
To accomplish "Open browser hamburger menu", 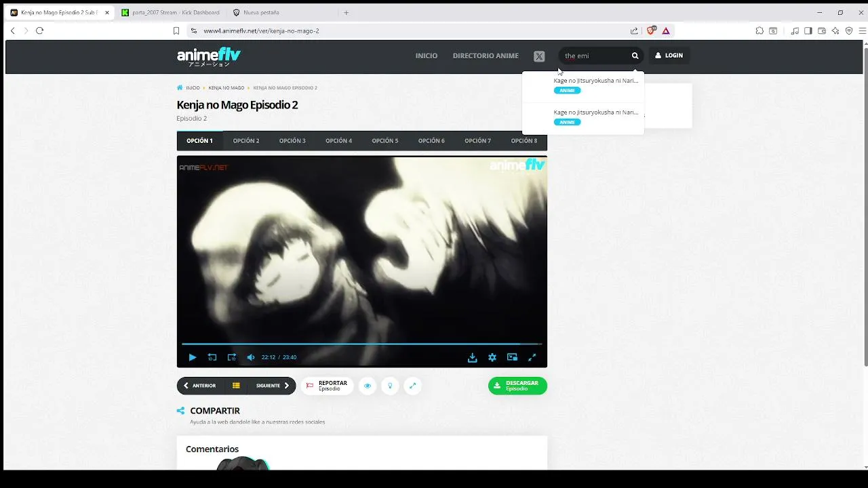I will (x=863, y=30).
